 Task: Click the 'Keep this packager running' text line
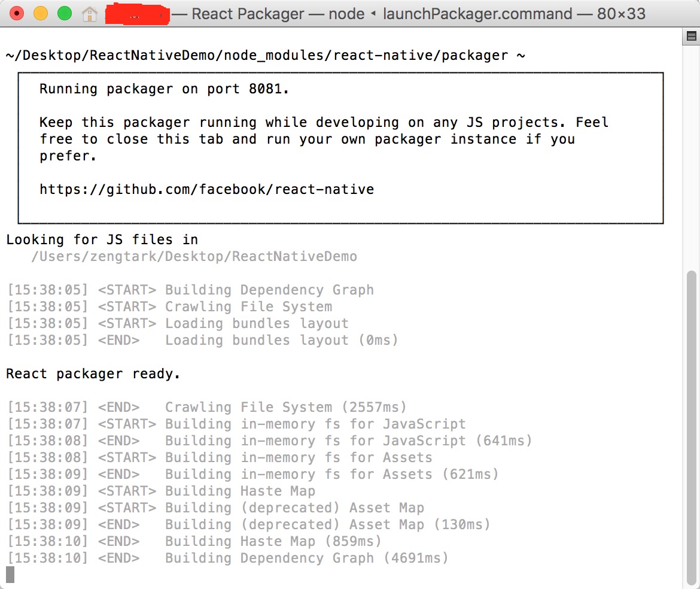pos(324,122)
